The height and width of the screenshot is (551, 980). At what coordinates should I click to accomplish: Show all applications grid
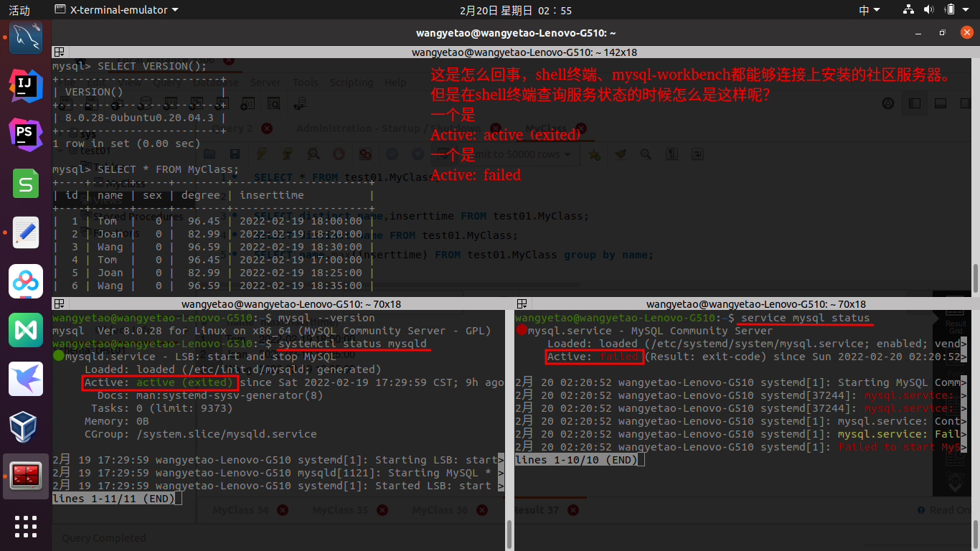click(26, 526)
